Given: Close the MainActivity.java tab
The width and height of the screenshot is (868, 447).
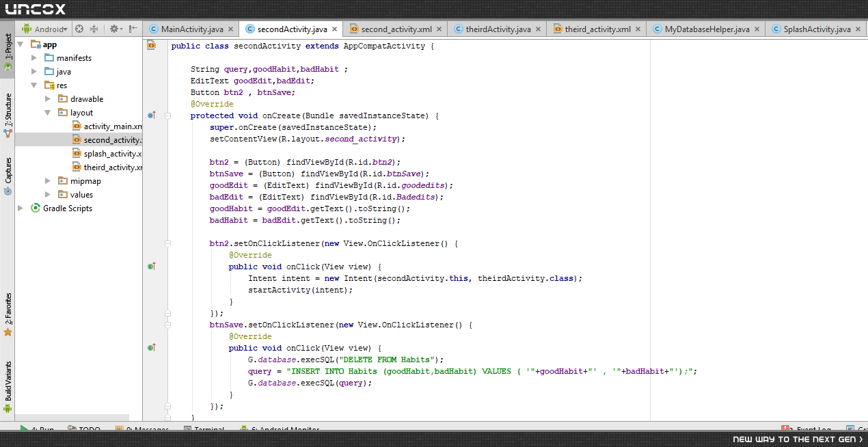Looking at the screenshot, I should (x=231, y=29).
